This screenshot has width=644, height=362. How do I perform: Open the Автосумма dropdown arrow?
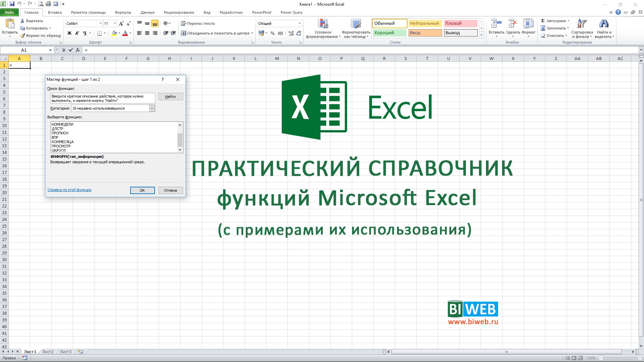tap(568, 21)
